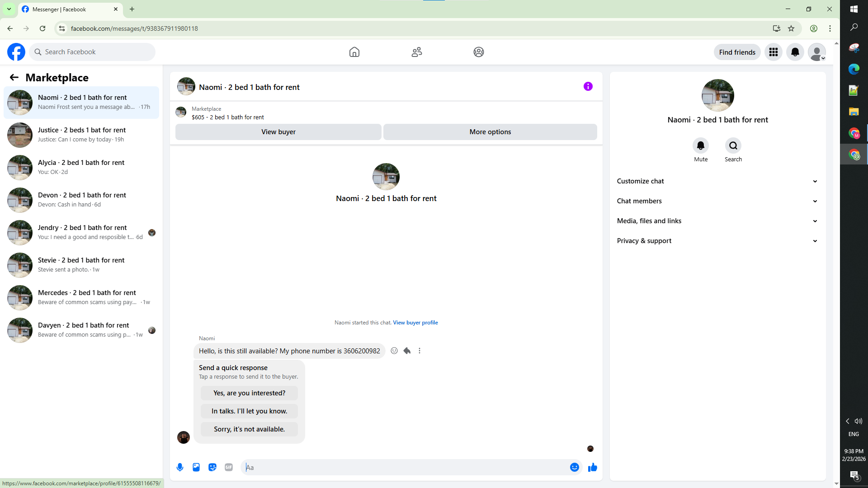React to Naomi's message with emoji icon
Screen dimensions: 868x488
tap(394, 351)
